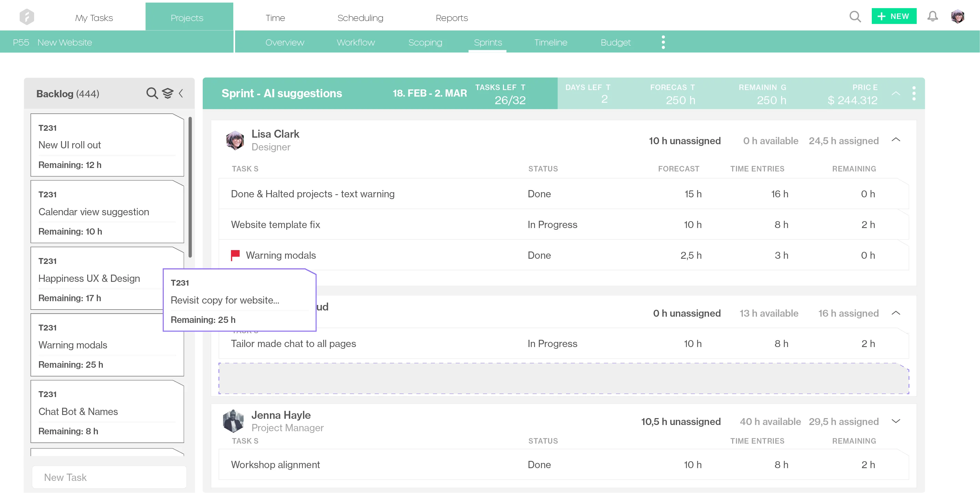Viewport: 980px width, 504px height.
Task: Select backlog card Calendar view suggestion
Action: click(107, 212)
